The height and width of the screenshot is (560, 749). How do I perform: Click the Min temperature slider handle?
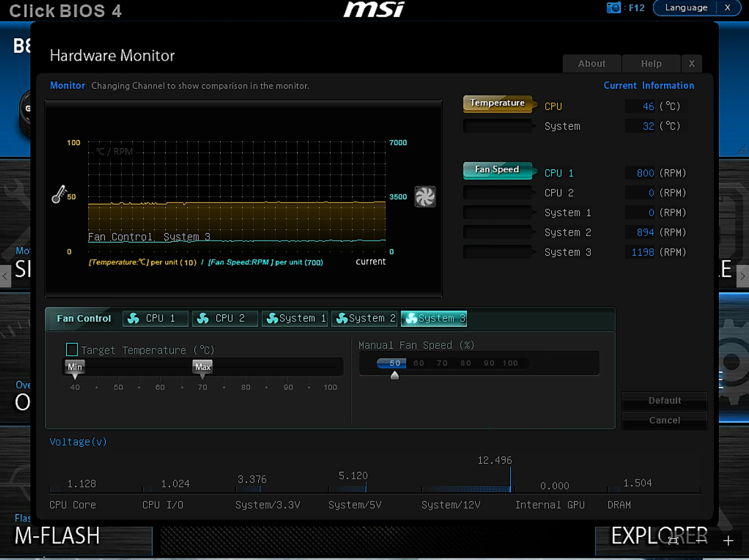pyautogui.click(x=75, y=369)
